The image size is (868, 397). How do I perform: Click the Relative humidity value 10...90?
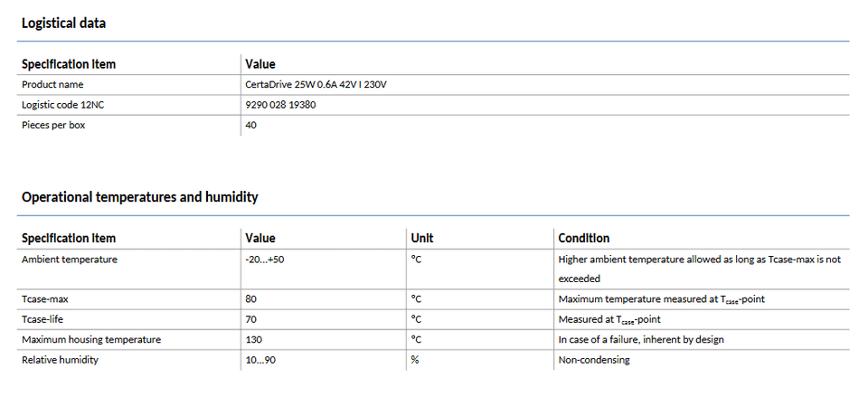click(x=260, y=360)
